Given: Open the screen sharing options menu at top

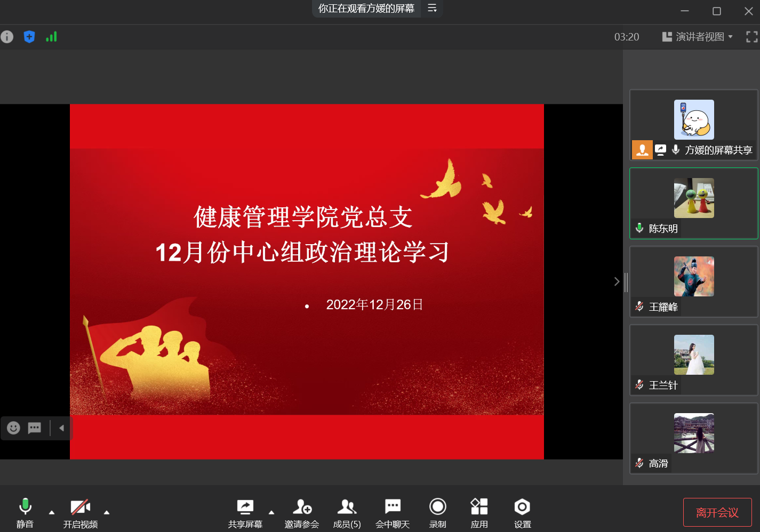Looking at the screenshot, I should pos(432,8).
